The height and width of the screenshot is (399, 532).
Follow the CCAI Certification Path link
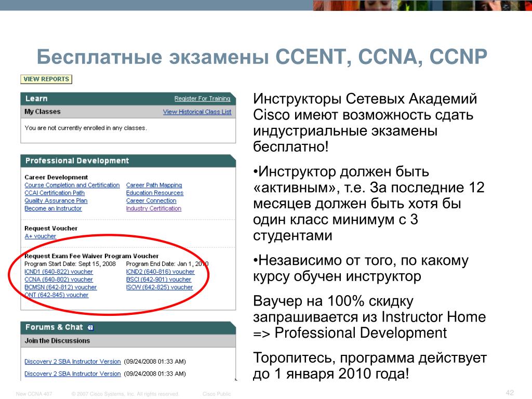(x=55, y=193)
